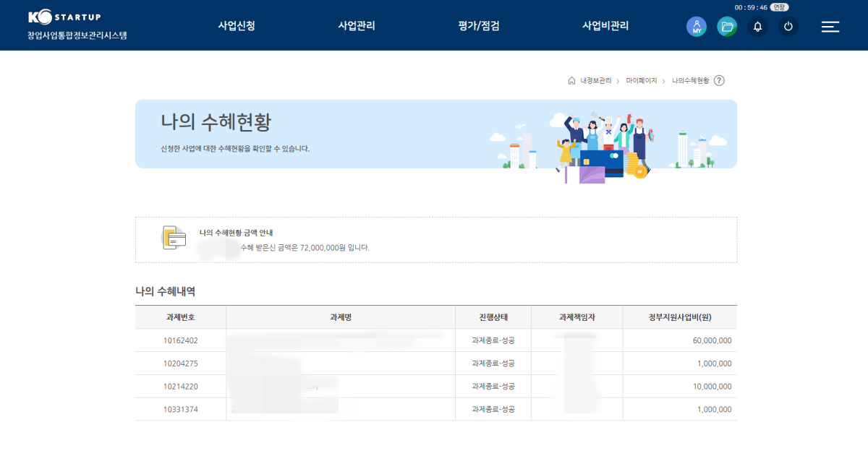Screen dimensions: 868x456
Task: Open the hamburger menu icon
Action: pos(830,26)
